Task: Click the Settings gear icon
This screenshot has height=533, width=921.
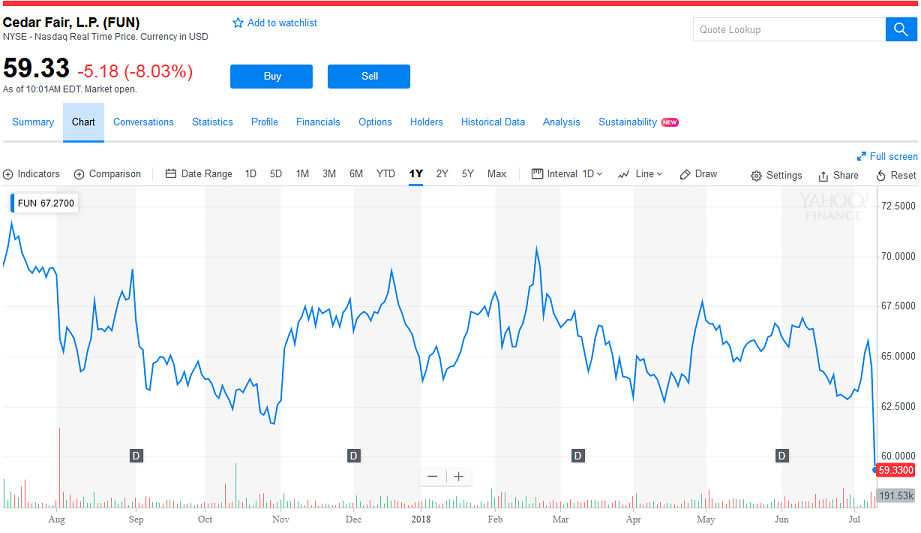Action: pyautogui.click(x=757, y=176)
